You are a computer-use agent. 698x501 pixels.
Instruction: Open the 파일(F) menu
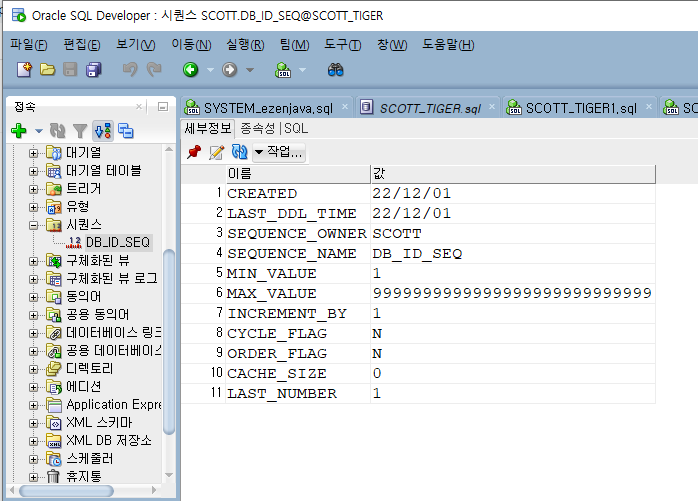[x=28, y=45]
